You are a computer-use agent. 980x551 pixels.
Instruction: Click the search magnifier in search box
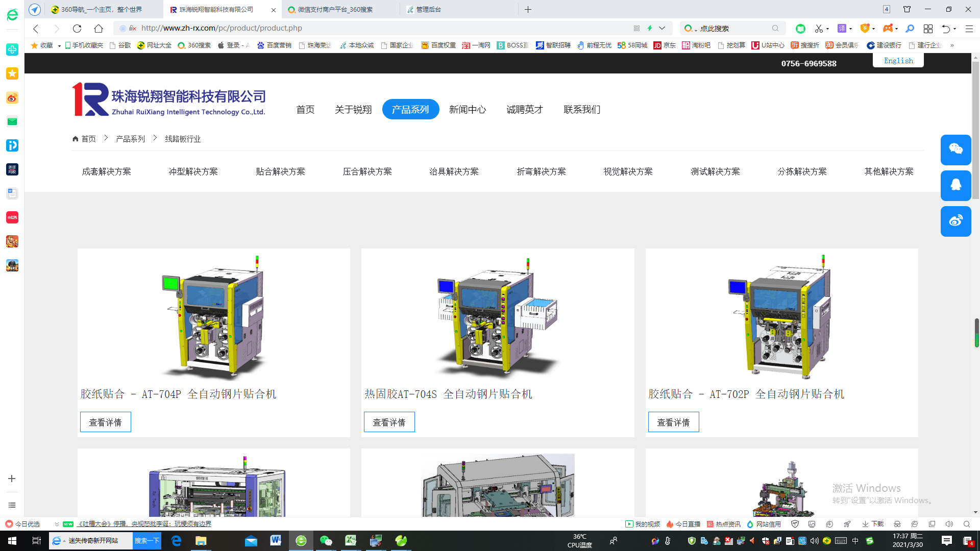(775, 29)
